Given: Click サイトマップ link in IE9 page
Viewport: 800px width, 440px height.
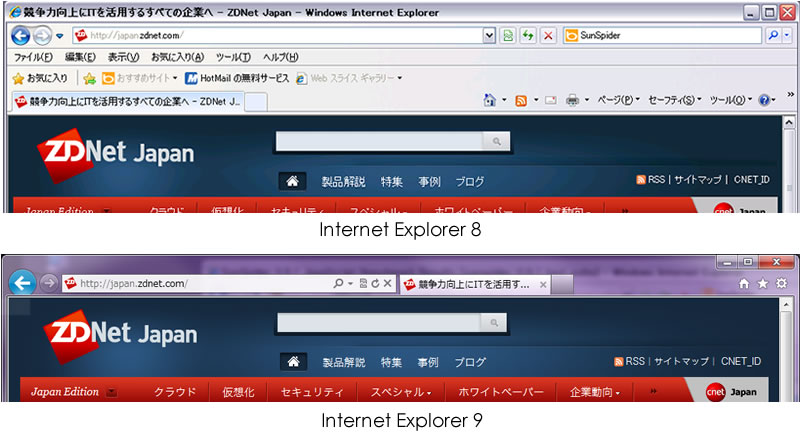Looking at the screenshot, I should coord(681,361).
